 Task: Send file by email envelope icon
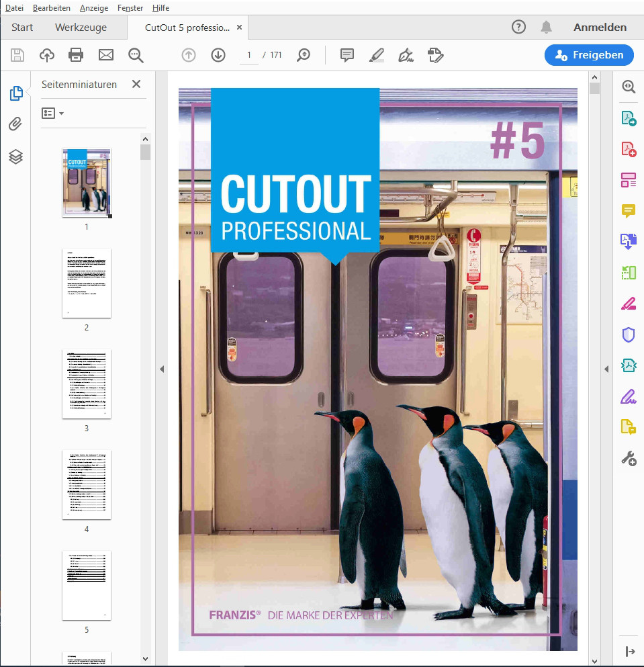click(x=106, y=55)
